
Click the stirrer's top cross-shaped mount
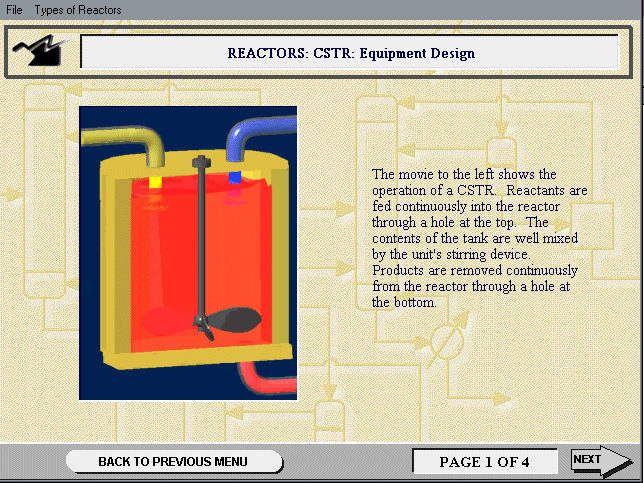point(204,161)
